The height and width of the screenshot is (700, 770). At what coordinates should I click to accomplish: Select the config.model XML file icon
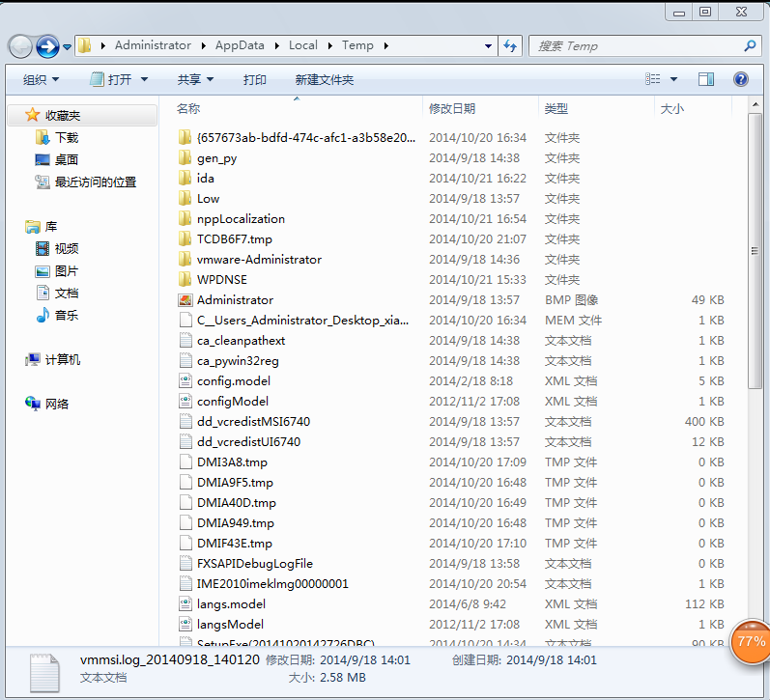(185, 381)
